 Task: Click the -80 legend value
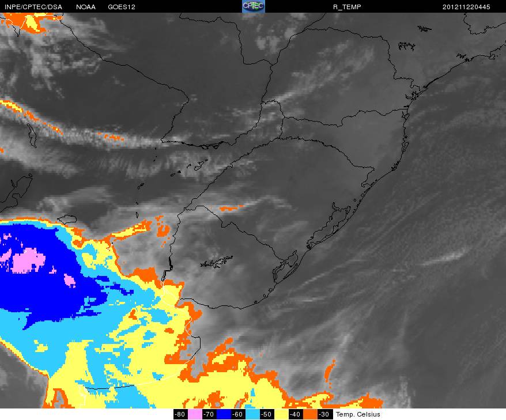coord(180,414)
